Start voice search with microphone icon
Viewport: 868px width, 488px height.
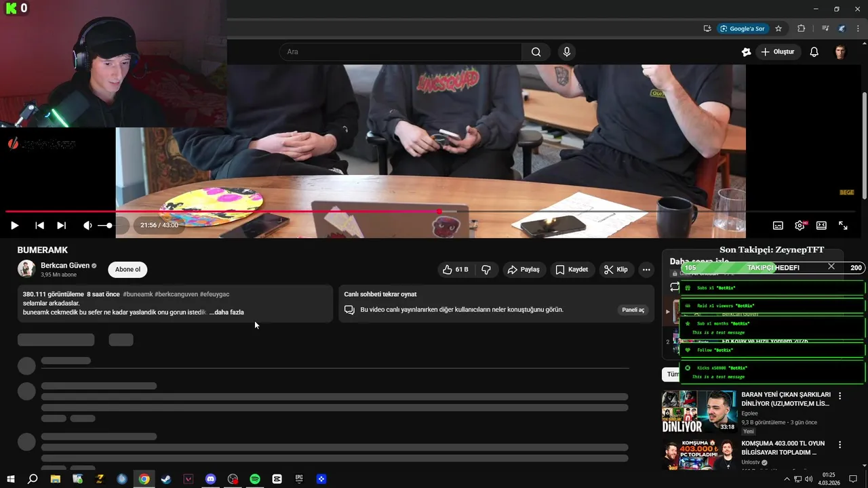tap(567, 52)
